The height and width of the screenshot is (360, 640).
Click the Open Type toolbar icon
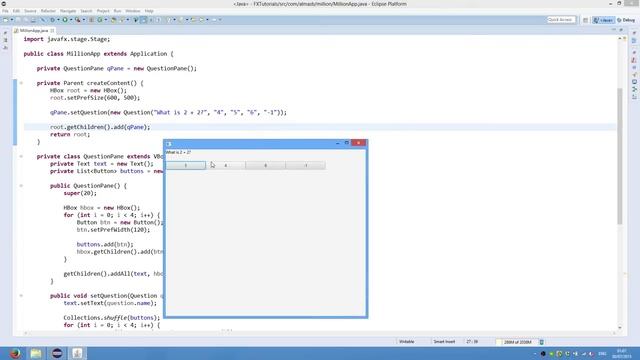114,20
